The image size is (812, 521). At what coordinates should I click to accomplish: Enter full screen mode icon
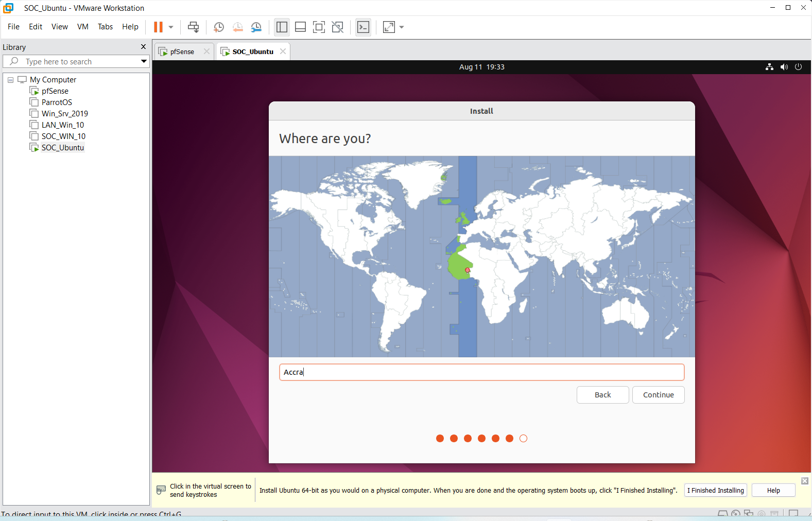point(319,27)
